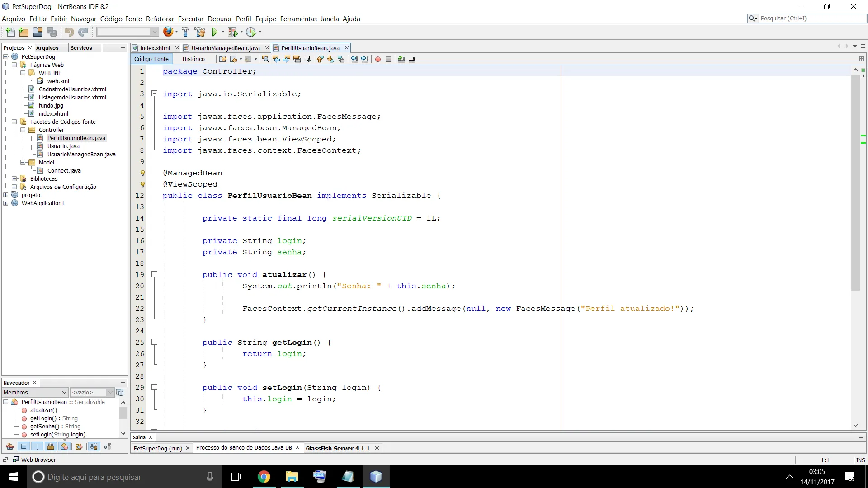Viewport: 868px width, 488px height.
Task: Click the Next Bookmark editor icon
Action: pos(330,59)
